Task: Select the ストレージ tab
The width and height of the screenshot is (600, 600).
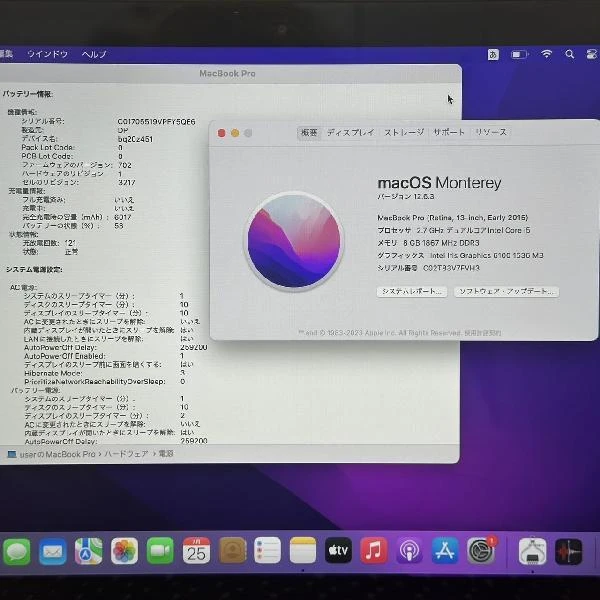Action: [x=404, y=132]
